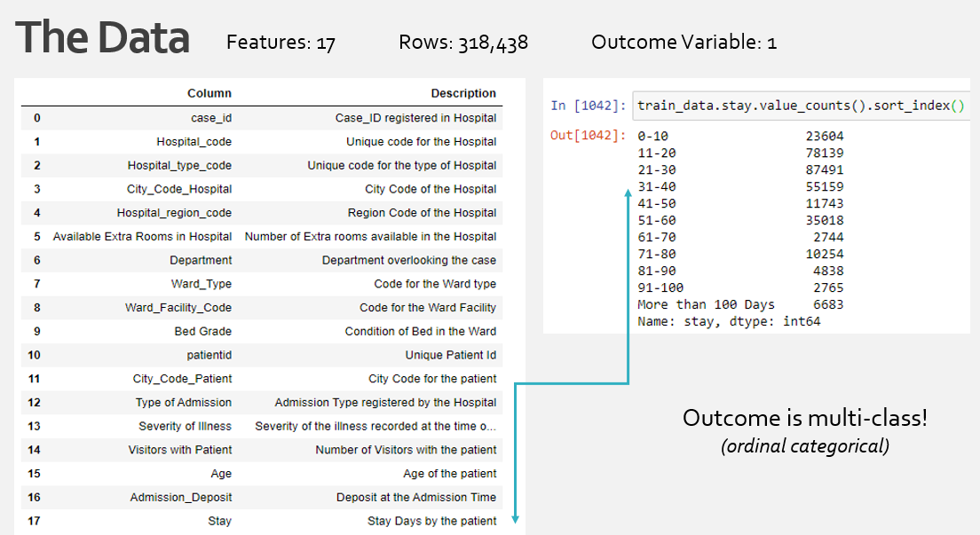Select the Admission_Deposit column name
Viewport: 980px width, 535px height.
coord(181,497)
